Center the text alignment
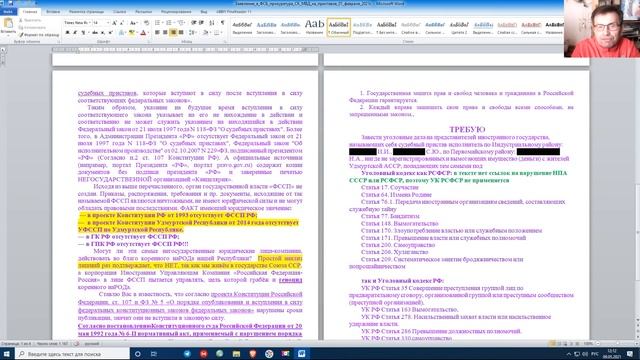Viewport: 640px width, 360px height. click(165, 32)
